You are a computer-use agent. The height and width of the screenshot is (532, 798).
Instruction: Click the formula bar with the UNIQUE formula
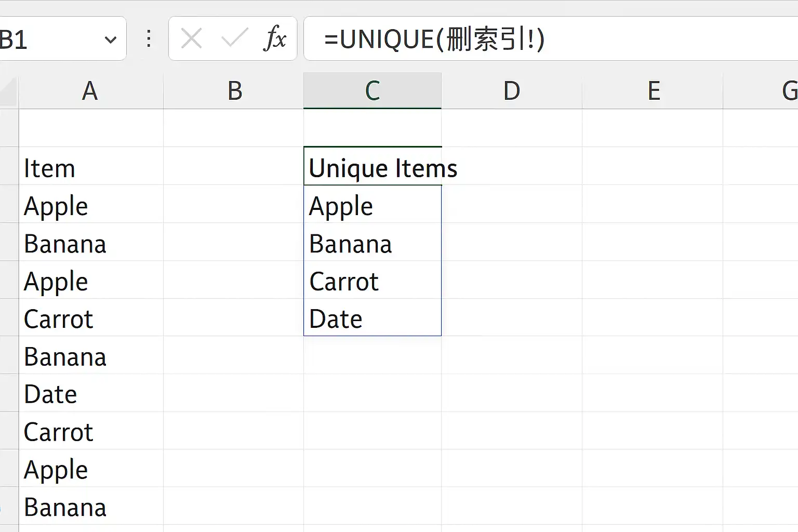[551, 38]
